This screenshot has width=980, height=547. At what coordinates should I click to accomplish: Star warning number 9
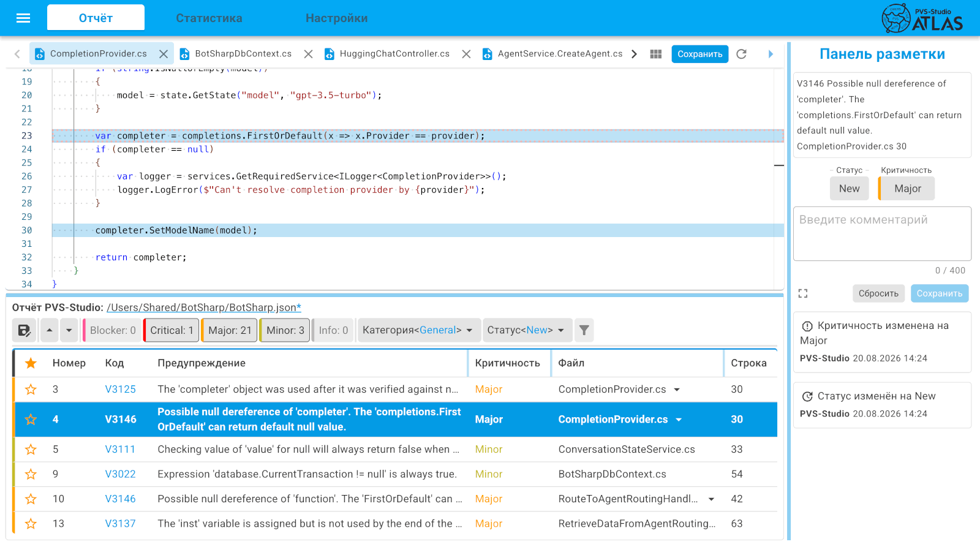point(31,474)
